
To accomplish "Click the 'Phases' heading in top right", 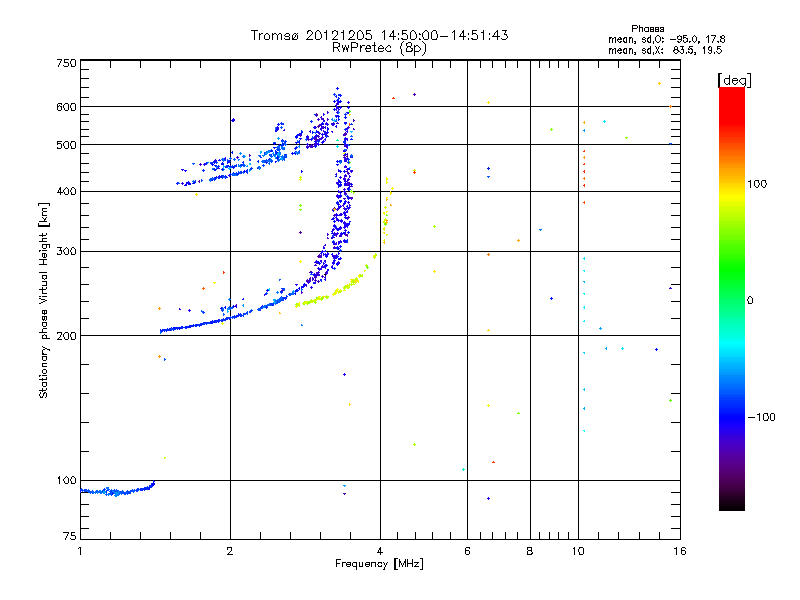I will pyautogui.click(x=647, y=29).
